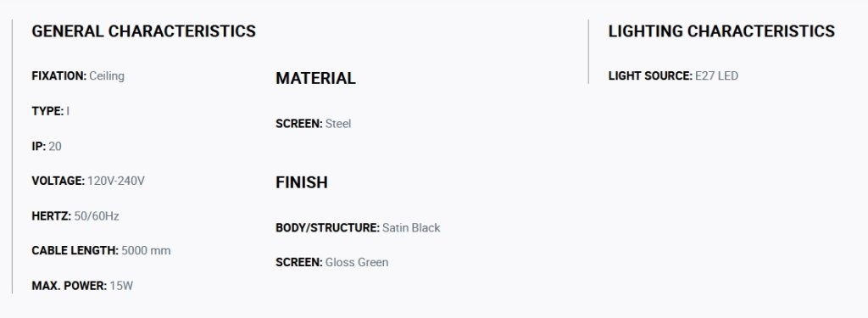The image size is (868, 318).
Task: Click the Fixation Ceiling specification
Action: pos(78,76)
